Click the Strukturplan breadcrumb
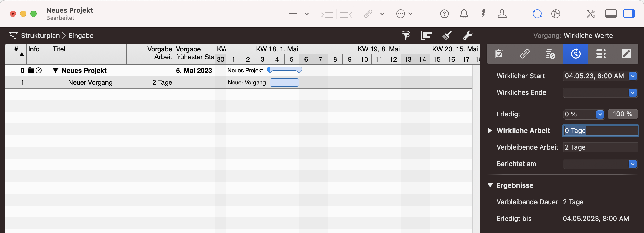 click(x=40, y=36)
